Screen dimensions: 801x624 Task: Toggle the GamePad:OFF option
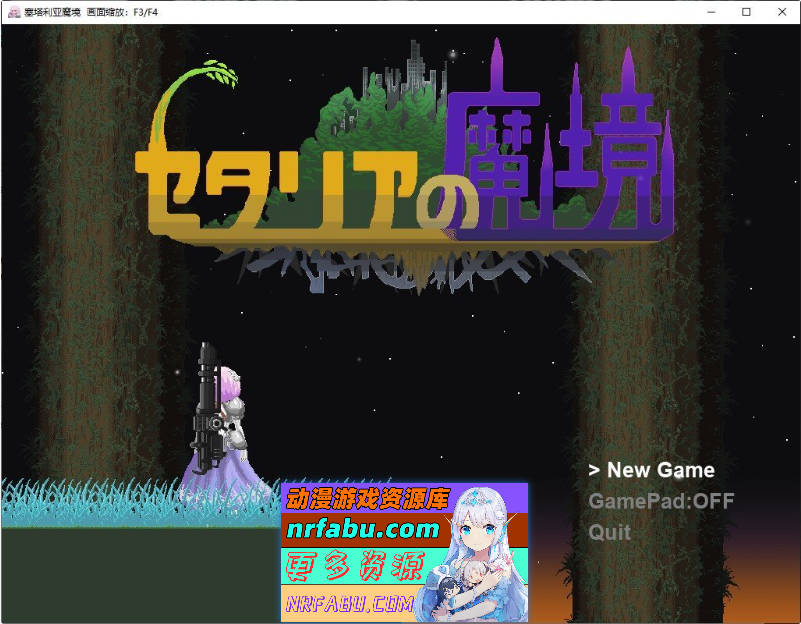pos(661,501)
